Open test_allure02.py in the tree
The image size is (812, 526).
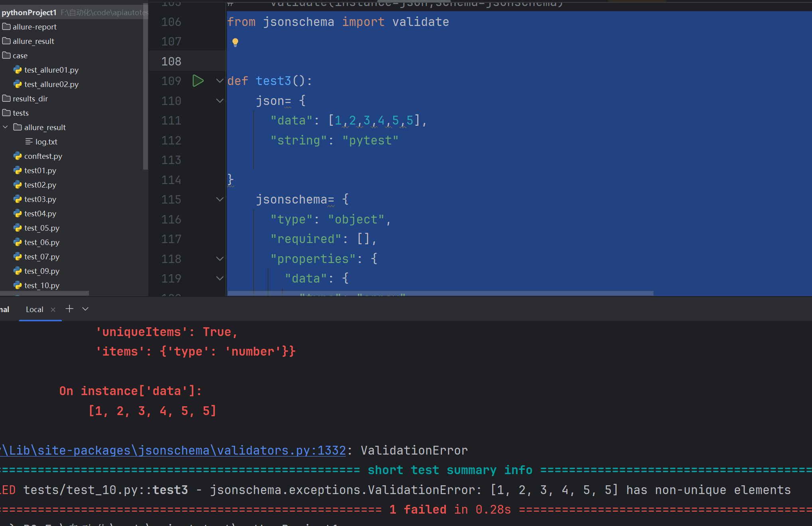pyautogui.click(x=51, y=84)
